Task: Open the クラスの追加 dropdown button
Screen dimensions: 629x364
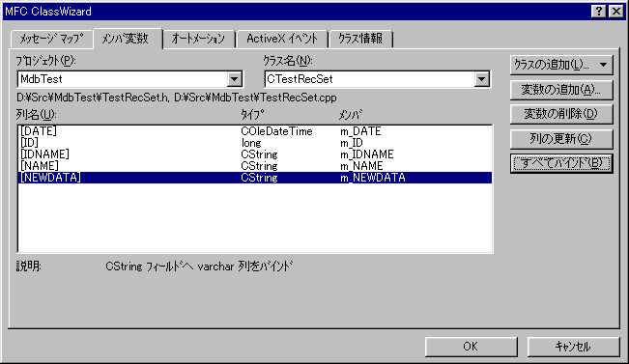Action: [x=561, y=65]
